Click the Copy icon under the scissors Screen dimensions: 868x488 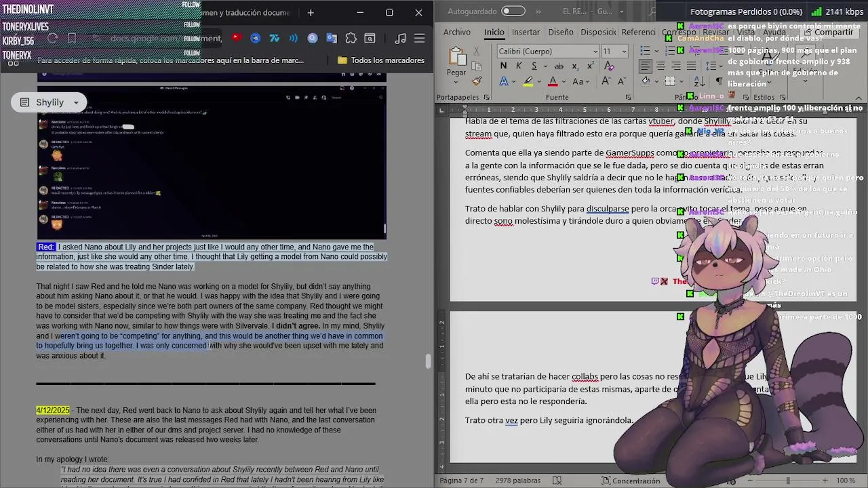[477, 66]
